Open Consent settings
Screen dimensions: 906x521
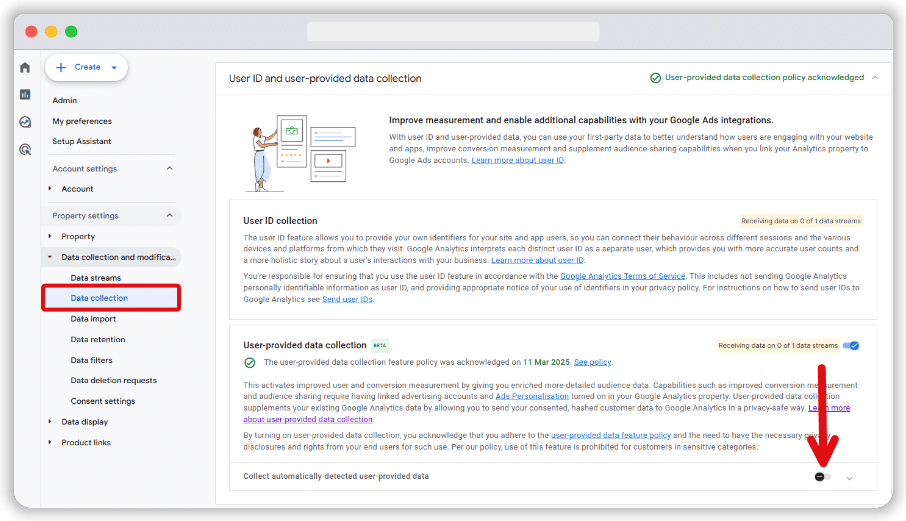tap(103, 401)
